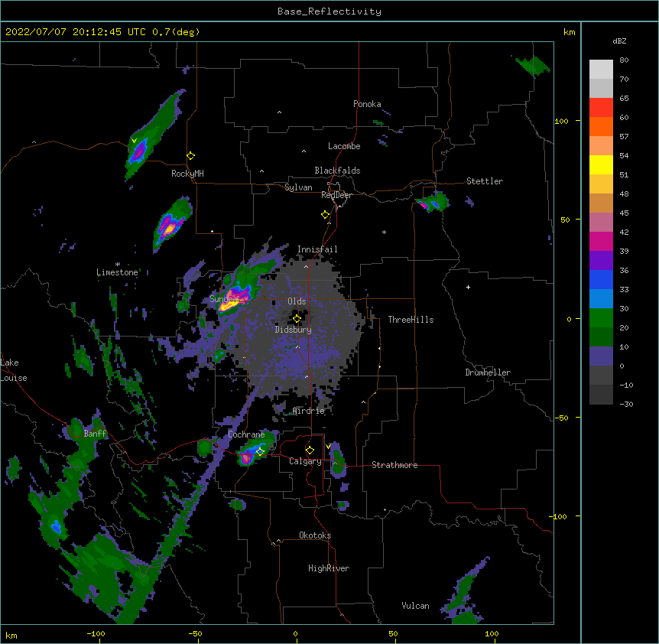Click the yellow diamond marker beside Cochrane storm cell
This screenshot has width=659, height=644.
pyautogui.click(x=260, y=451)
